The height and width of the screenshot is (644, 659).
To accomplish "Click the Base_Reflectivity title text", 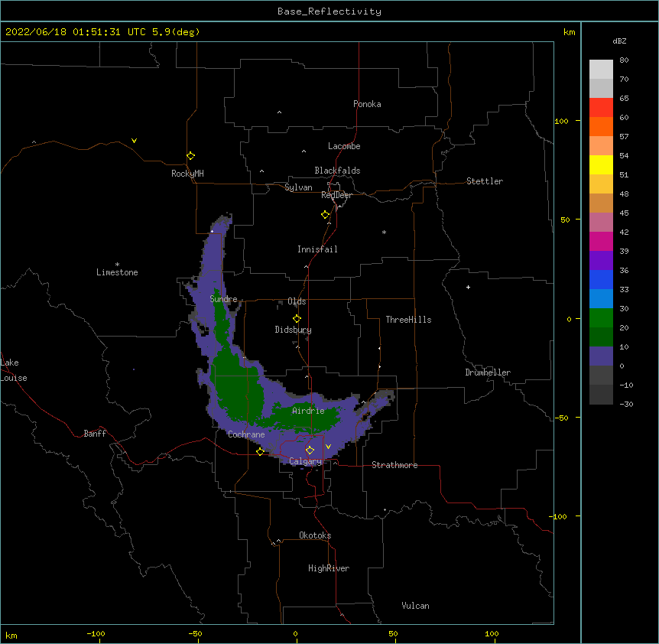I will (329, 11).
